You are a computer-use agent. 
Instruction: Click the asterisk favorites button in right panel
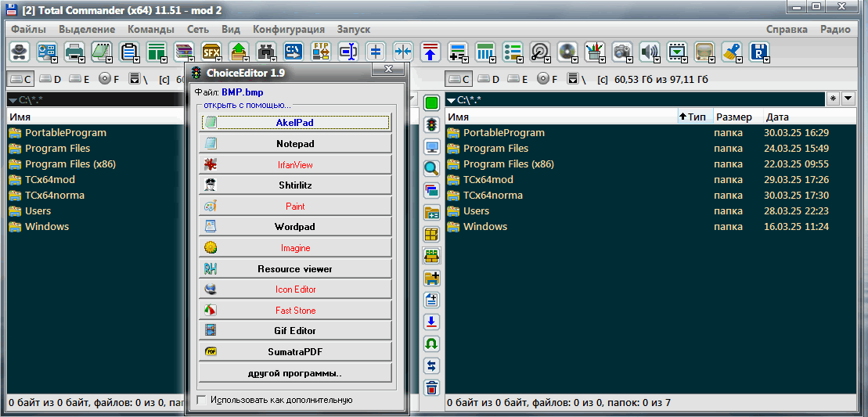tap(833, 99)
